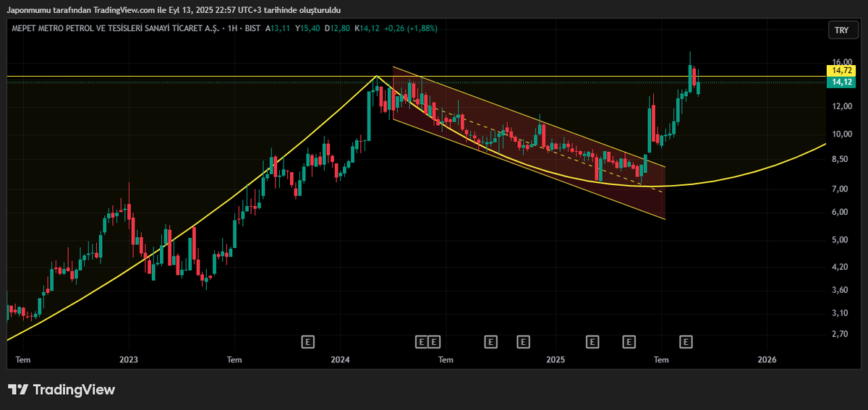Click the 2025 label on the time axis
The image size is (868, 410).
pos(555,359)
